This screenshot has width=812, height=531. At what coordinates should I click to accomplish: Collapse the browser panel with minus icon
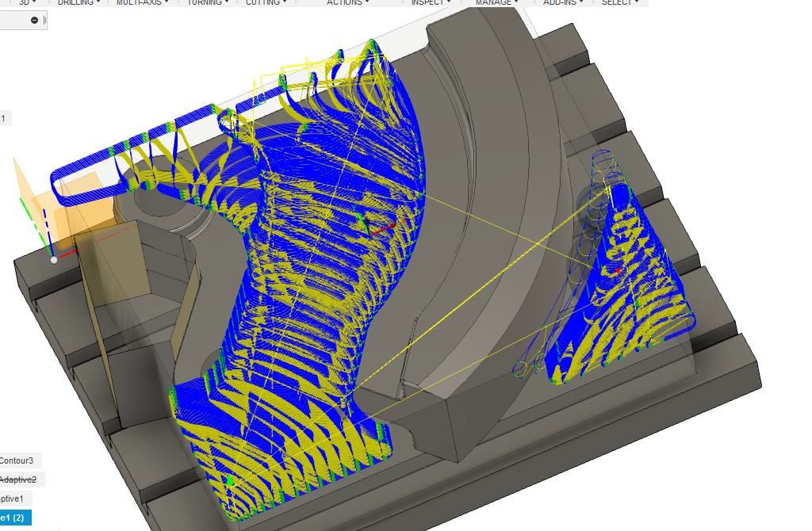click(x=34, y=20)
